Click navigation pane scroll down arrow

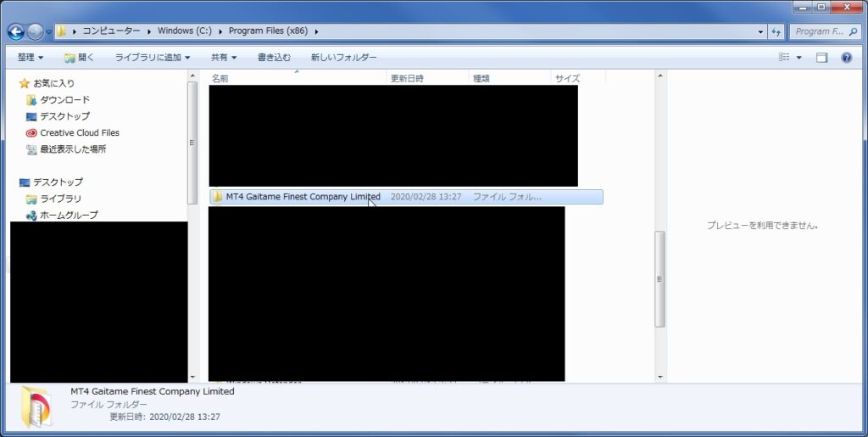point(192,378)
